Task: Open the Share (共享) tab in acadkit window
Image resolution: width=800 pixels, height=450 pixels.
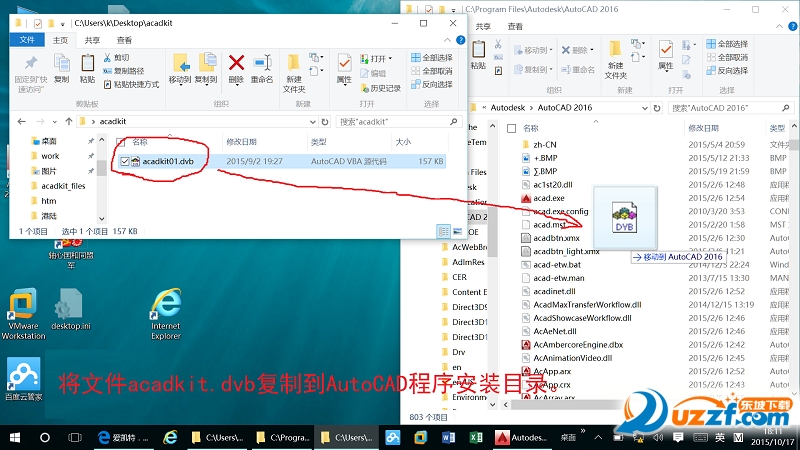Action: coord(92,40)
